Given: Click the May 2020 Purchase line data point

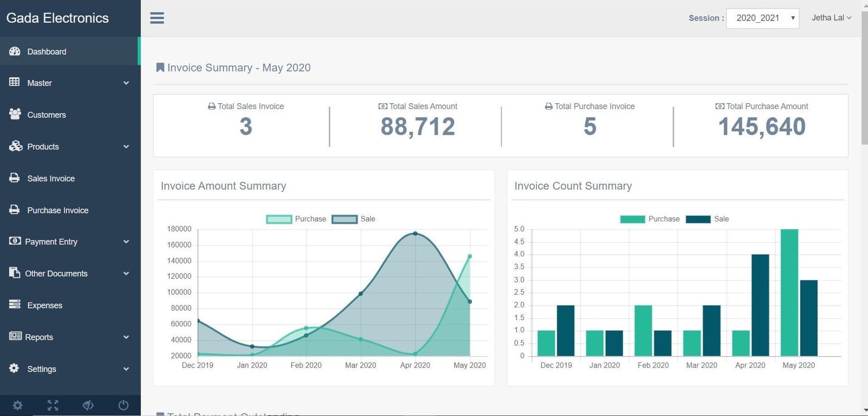Looking at the screenshot, I should tap(470, 256).
